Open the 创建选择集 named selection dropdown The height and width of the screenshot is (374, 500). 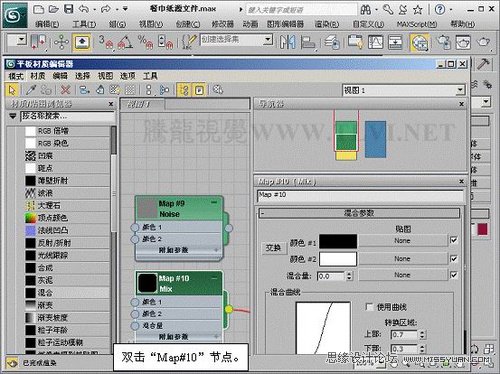tap(267, 40)
